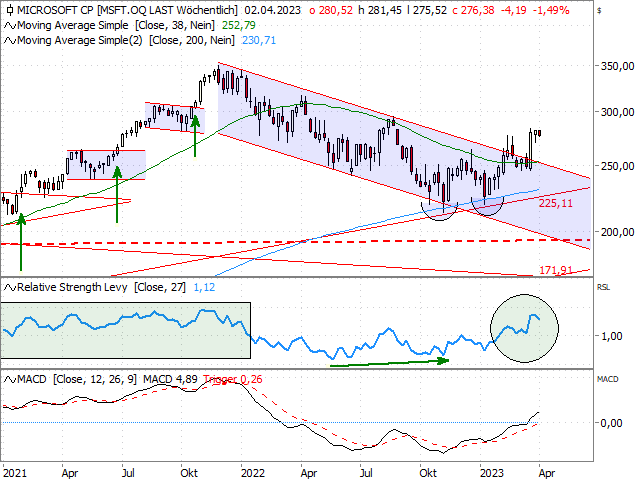Viewport: 640px width, 480px height.
Task: Click the Okt label just before 2023
Action: 428,473
